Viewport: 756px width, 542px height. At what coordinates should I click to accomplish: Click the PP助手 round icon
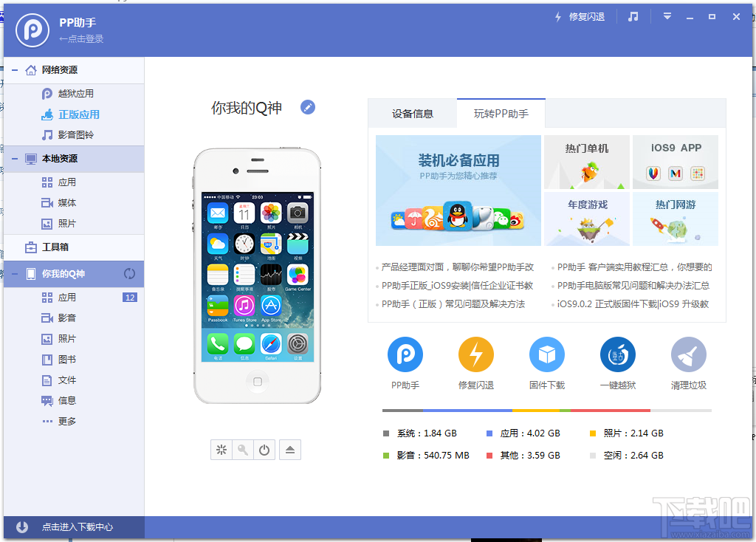point(405,354)
